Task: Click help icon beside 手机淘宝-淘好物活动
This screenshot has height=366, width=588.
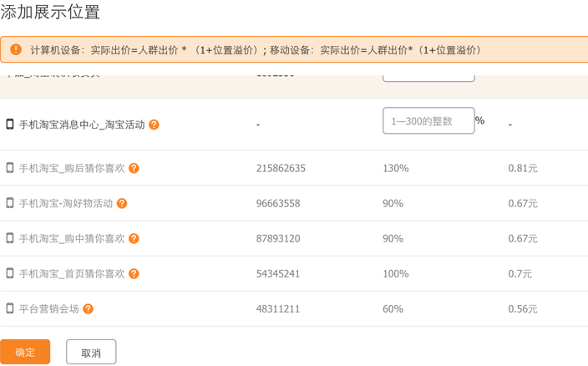Action: coord(122,203)
